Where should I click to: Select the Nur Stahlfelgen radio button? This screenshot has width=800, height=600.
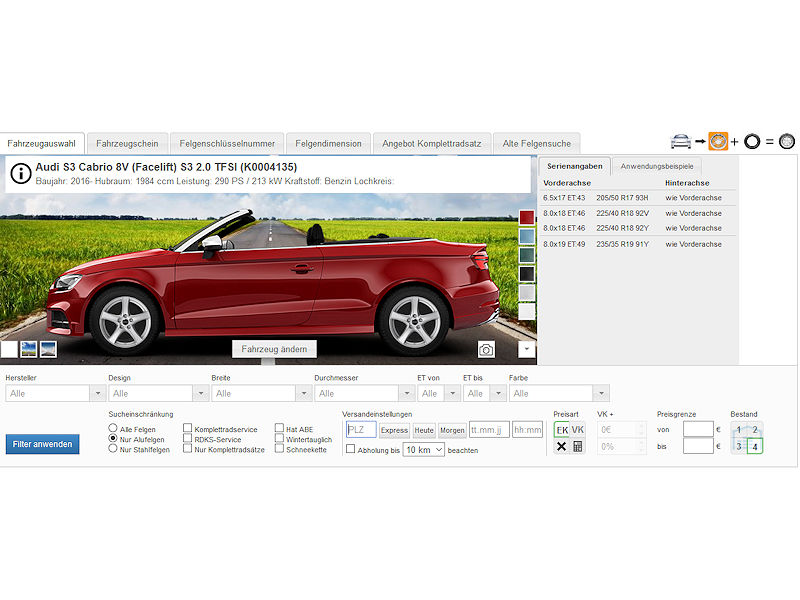point(113,448)
